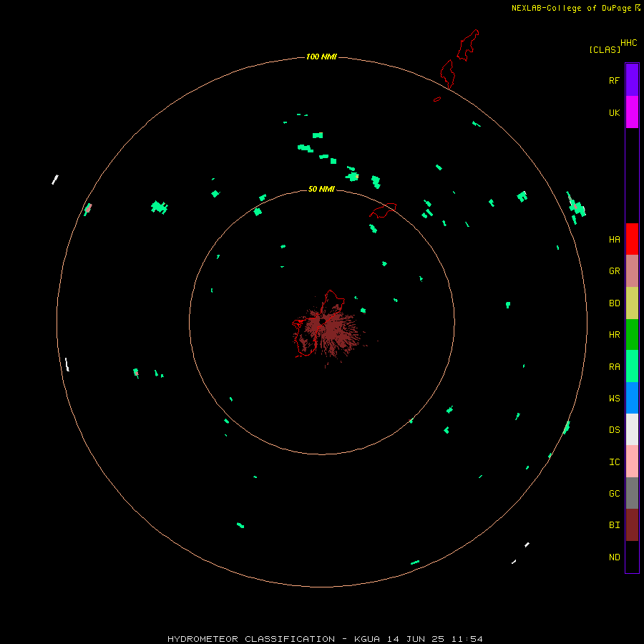Click the "HYDROMETEOR CLASSIFICATION" title text
Viewport: 644px width, 644px height.
[x=251, y=639]
